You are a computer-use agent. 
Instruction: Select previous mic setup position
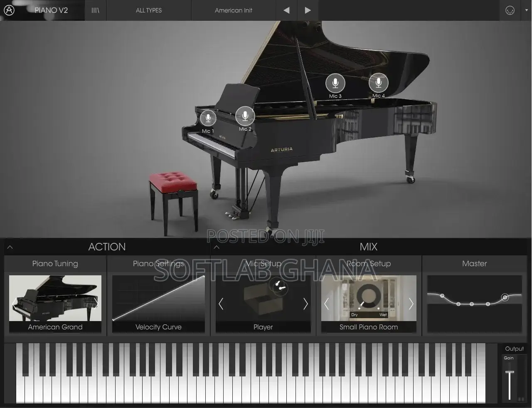[221, 304]
